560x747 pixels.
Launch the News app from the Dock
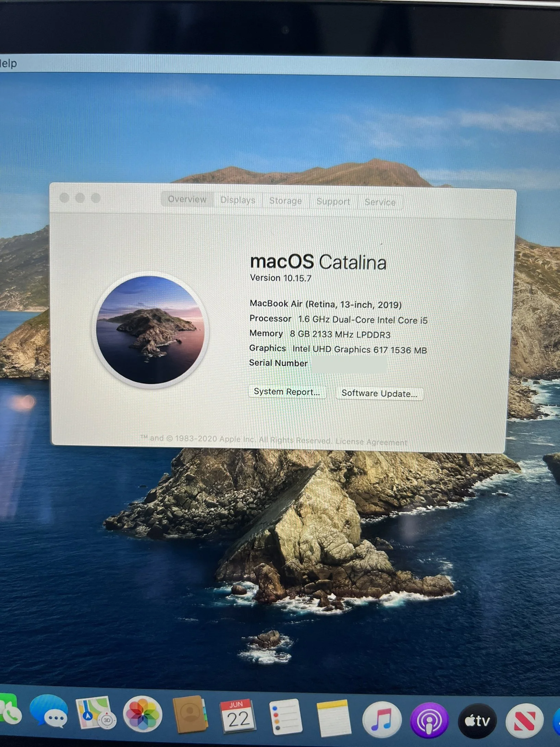[x=524, y=721]
